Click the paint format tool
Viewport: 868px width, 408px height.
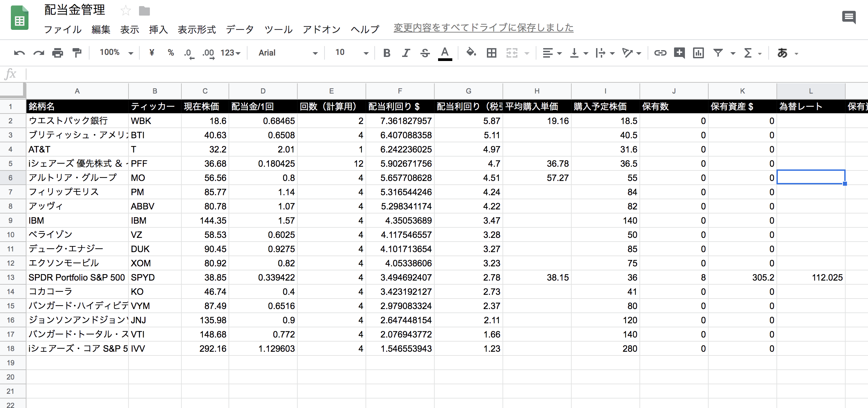76,53
